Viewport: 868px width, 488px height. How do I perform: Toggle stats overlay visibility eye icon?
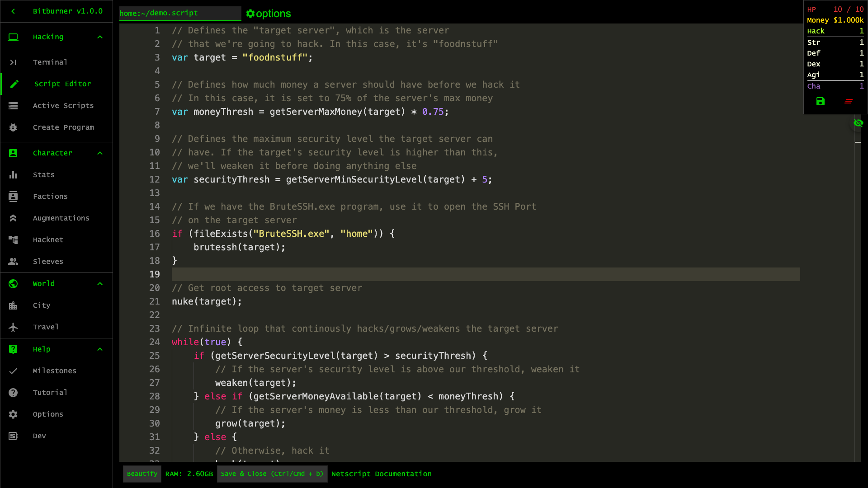(x=858, y=123)
